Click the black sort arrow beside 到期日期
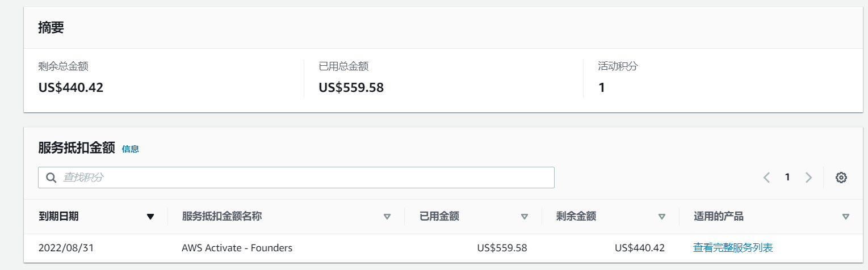The width and height of the screenshot is (868, 270). (x=150, y=216)
